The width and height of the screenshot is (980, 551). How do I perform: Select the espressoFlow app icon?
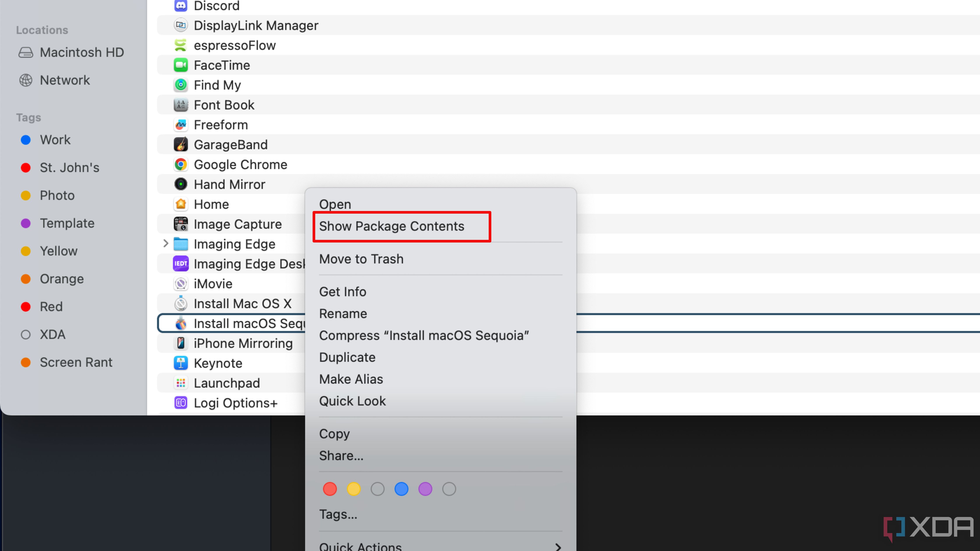point(181,45)
